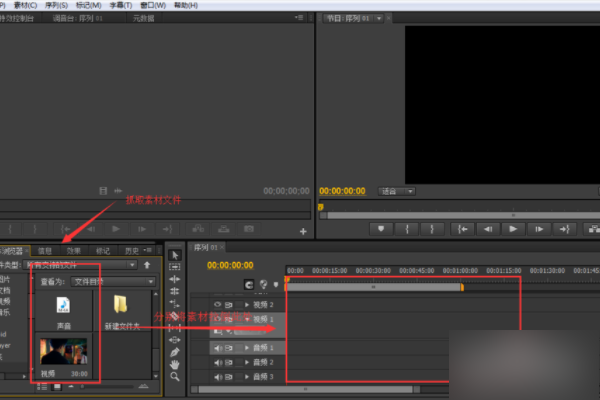Go to In point in Program monitor
The image size is (600, 400).
pos(463,229)
